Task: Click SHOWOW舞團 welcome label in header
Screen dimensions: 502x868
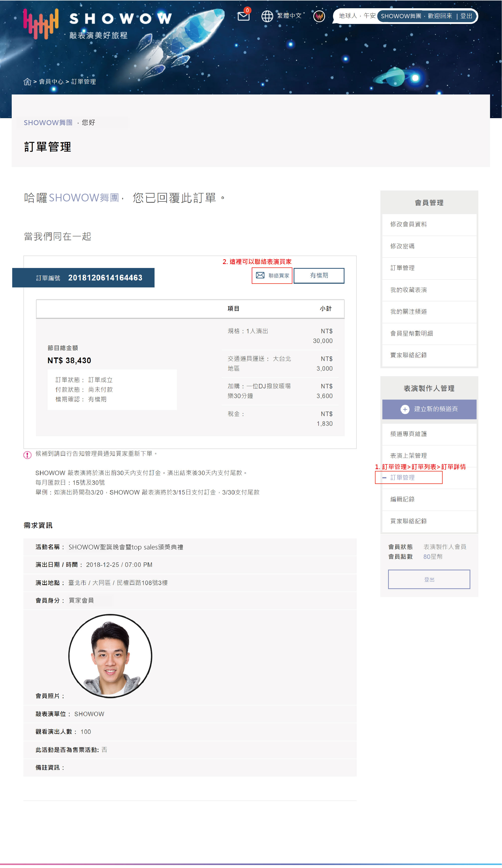Action: tap(401, 16)
